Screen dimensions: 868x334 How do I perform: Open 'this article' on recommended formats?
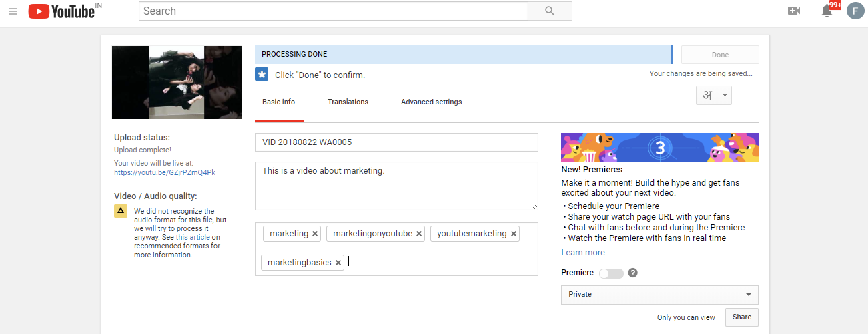tap(193, 237)
